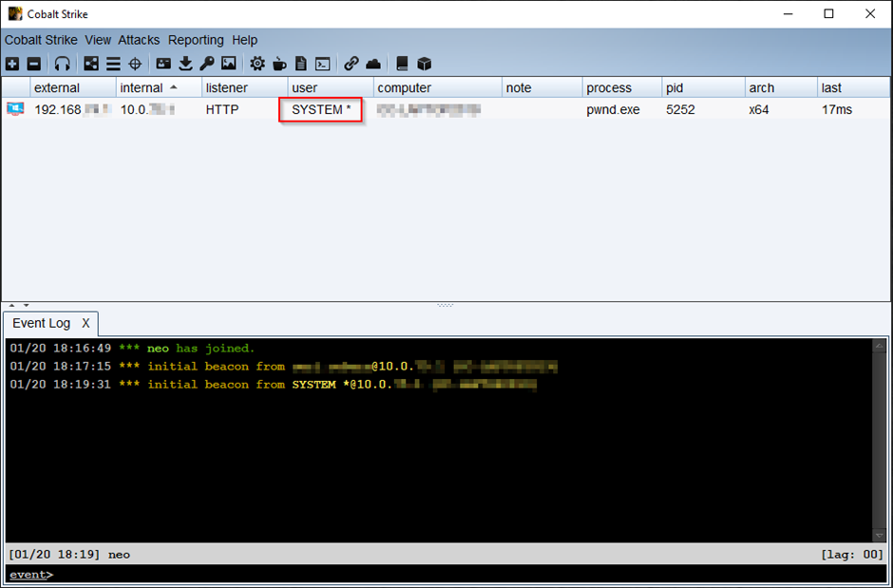Maximize the Cobalt Strike window
This screenshot has width=893, height=588.
click(x=828, y=13)
